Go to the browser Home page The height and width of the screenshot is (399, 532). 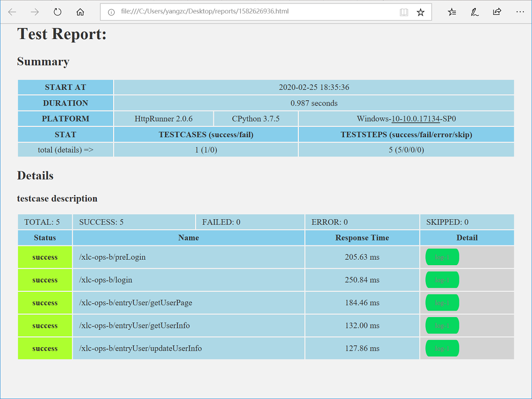coord(80,12)
